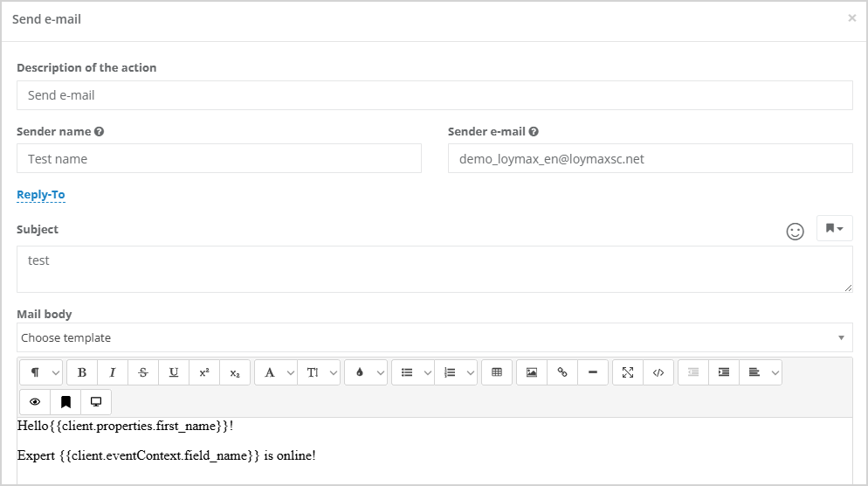This screenshot has height=486, width=868.
Task: Toggle underline formatting
Action: point(173,372)
